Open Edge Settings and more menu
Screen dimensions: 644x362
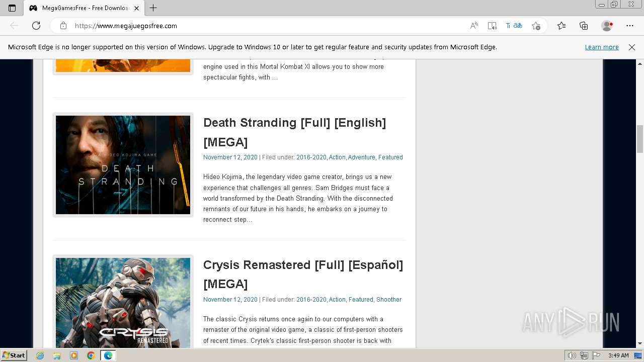pos(630,26)
